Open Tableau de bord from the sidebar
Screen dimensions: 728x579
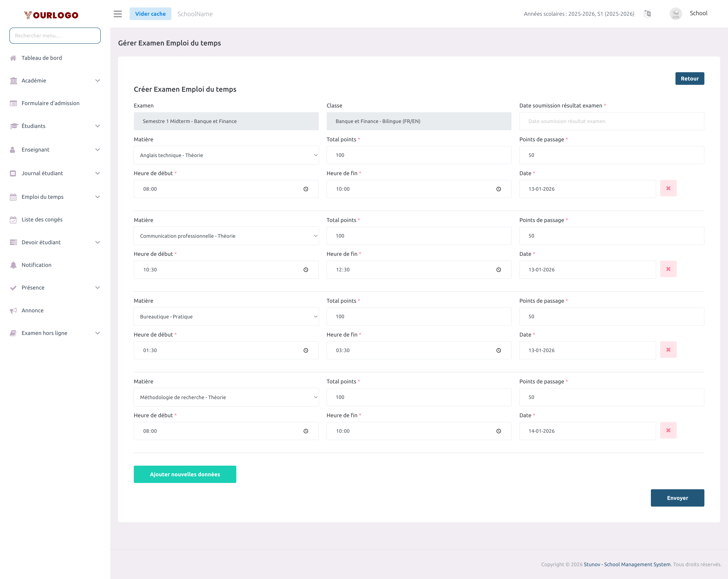tap(42, 58)
